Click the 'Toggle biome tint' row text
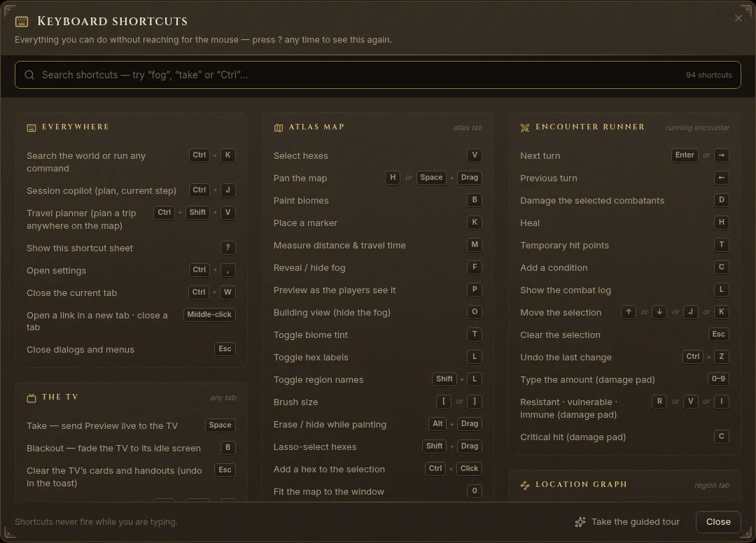The width and height of the screenshot is (756, 543). point(311,335)
